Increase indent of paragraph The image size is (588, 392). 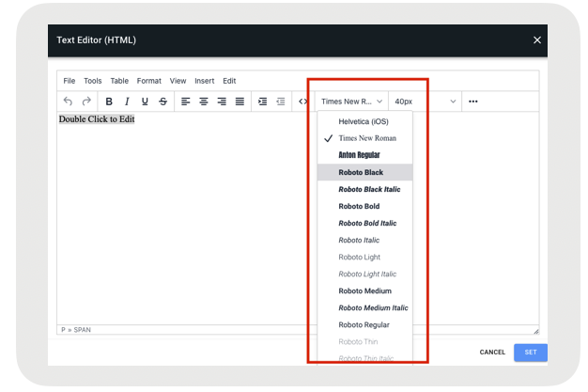tap(262, 102)
